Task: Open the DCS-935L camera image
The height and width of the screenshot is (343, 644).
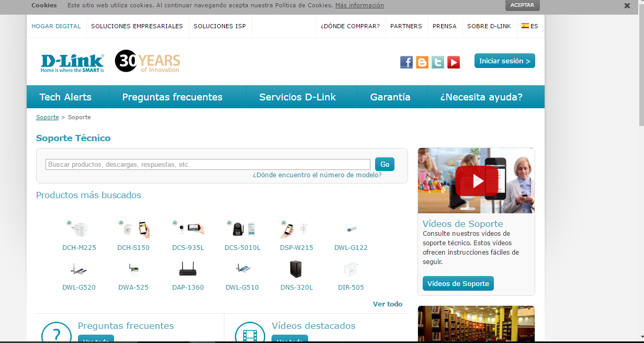Action: click(188, 229)
